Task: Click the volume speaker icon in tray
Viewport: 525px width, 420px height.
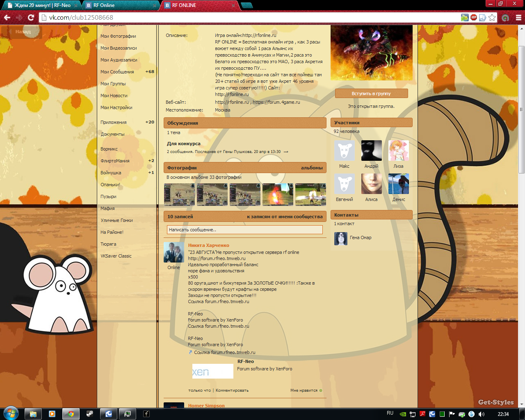Action: (482, 414)
